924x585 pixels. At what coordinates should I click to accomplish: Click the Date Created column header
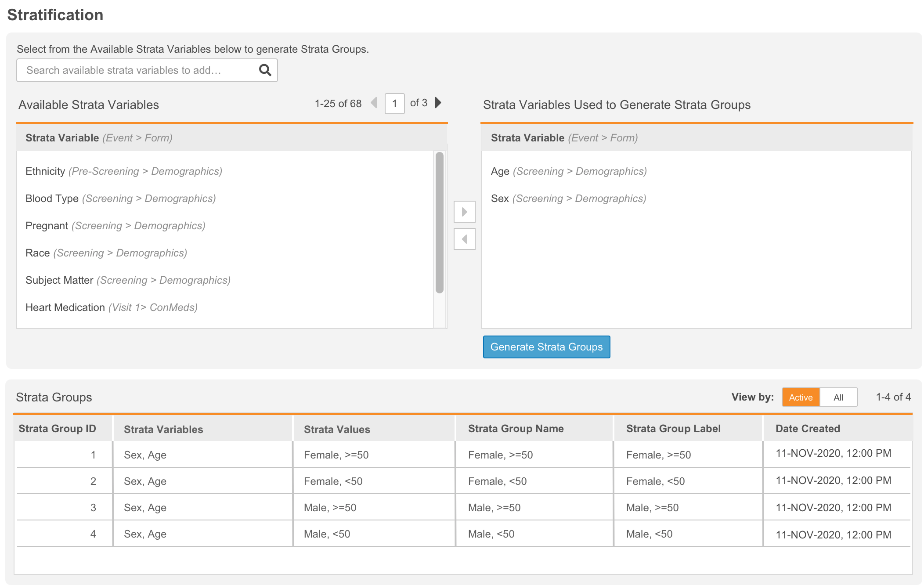(807, 429)
